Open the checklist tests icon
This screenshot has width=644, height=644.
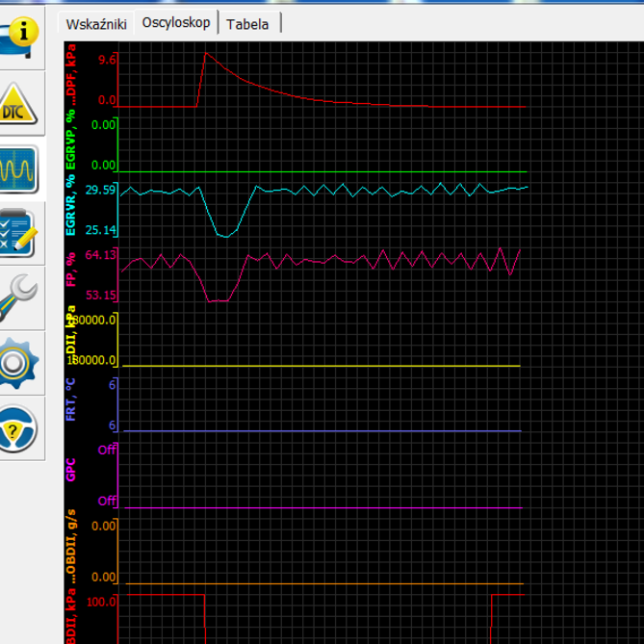click(x=17, y=233)
